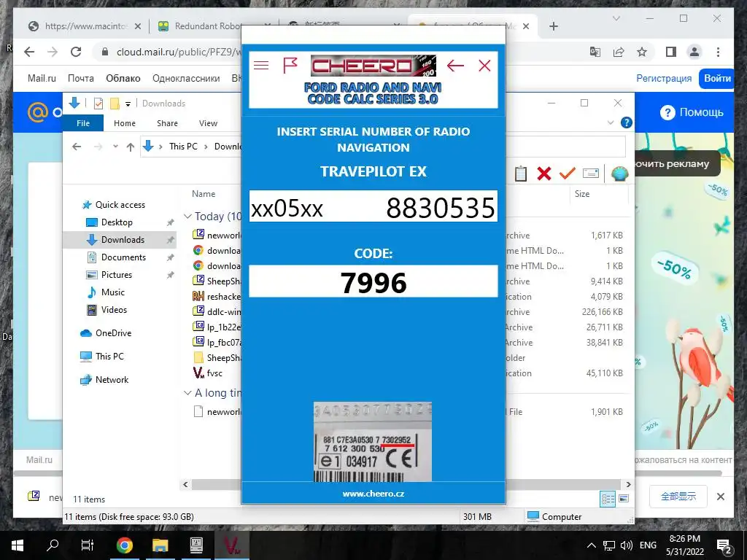The width and height of the screenshot is (747, 560).
Task: Collapse the Today file group
Action: tap(187, 217)
